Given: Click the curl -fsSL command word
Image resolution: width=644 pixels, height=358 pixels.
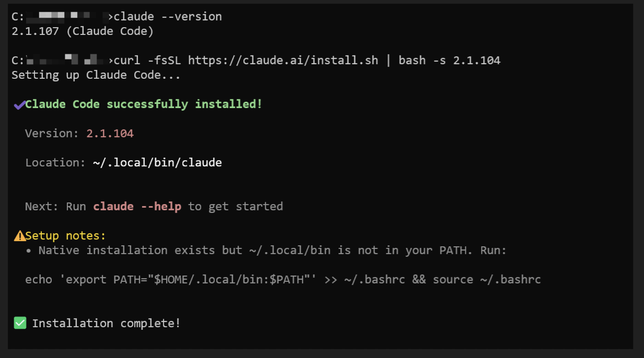Looking at the screenshot, I should pyautogui.click(x=147, y=61).
